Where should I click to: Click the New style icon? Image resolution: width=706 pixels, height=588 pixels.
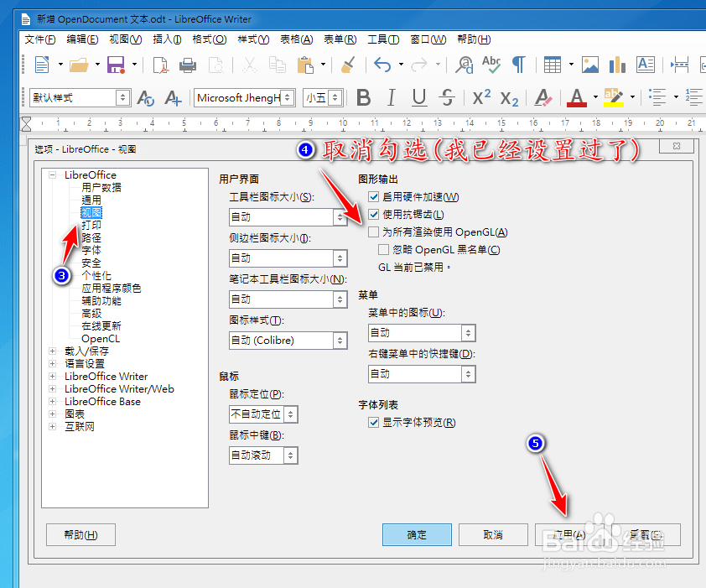pos(173,98)
